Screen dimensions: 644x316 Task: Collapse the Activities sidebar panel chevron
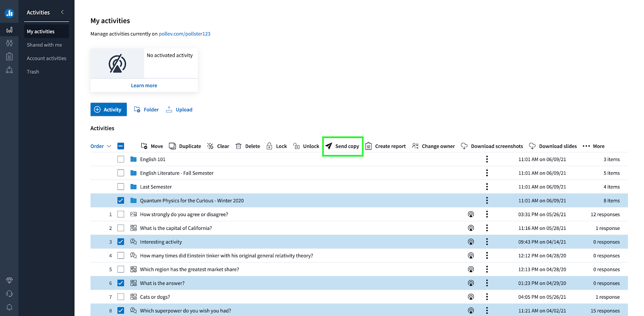coord(62,12)
